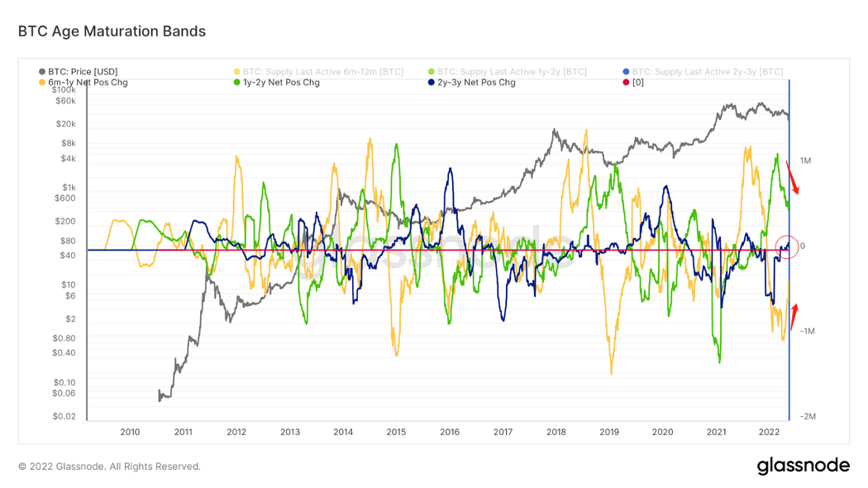Show the Supply Last Active 2y-3y series
The height and width of the screenshot is (488, 868).
point(707,72)
